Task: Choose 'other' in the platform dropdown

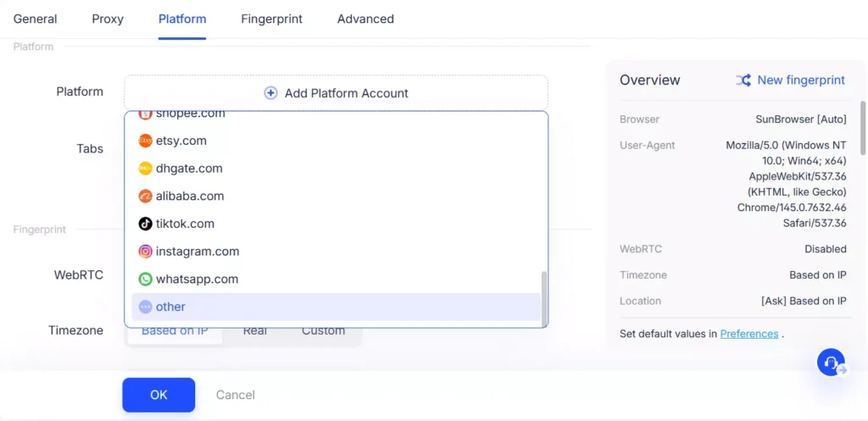Action: tap(170, 307)
